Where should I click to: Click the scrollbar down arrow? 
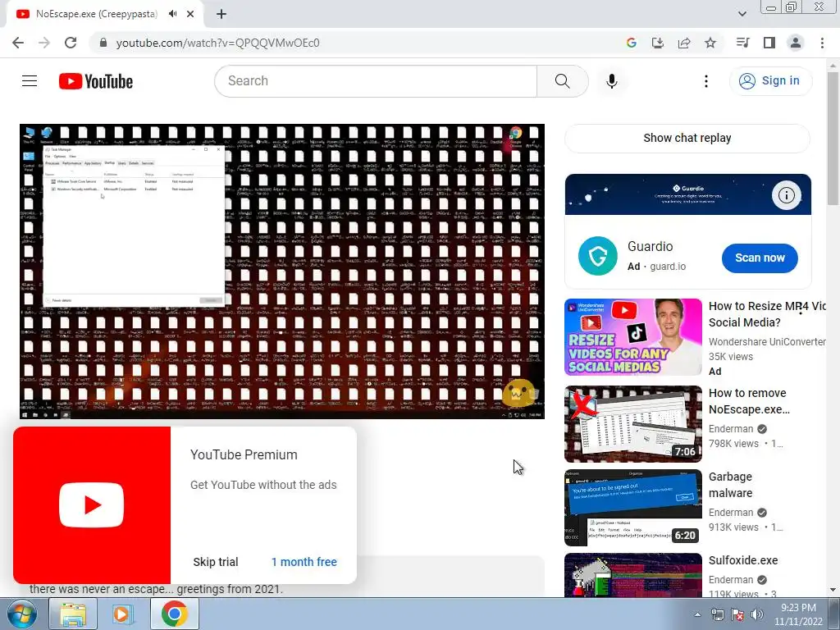(x=833, y=590)
